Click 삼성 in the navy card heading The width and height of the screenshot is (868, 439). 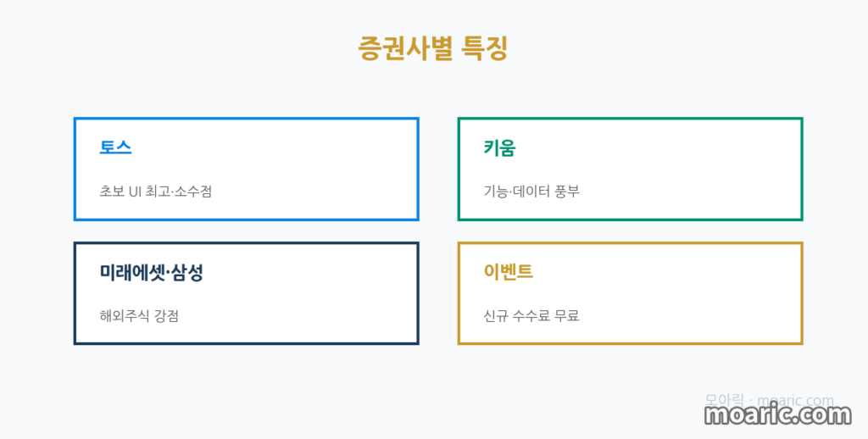187,272
